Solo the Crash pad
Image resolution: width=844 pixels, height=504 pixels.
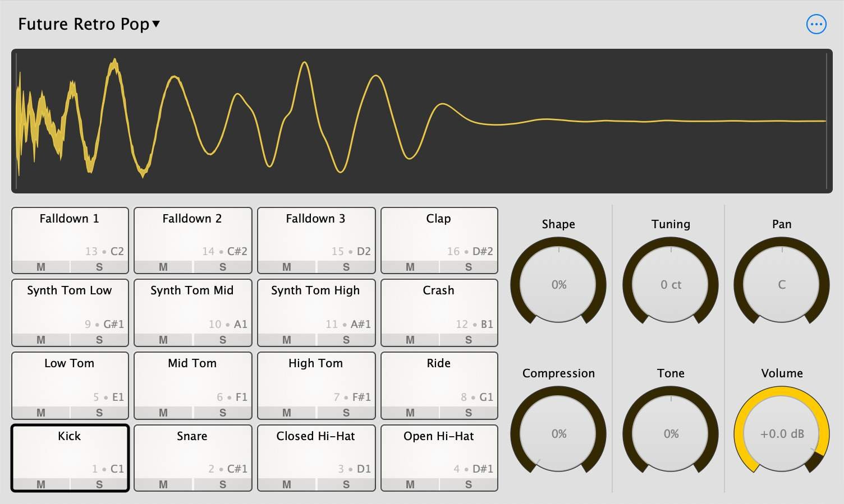[469, 340]
